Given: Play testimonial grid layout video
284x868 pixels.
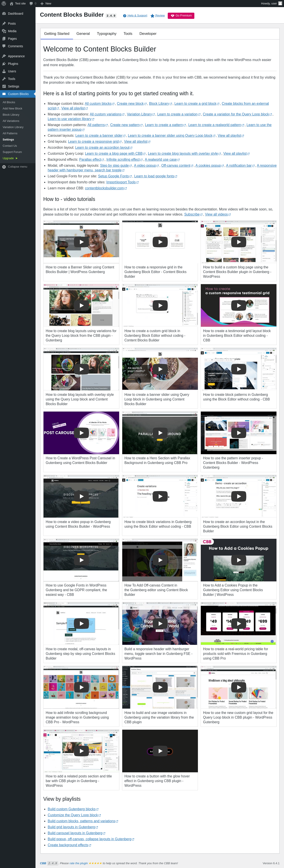Looking at the screenshot, I should click(239, 305).
